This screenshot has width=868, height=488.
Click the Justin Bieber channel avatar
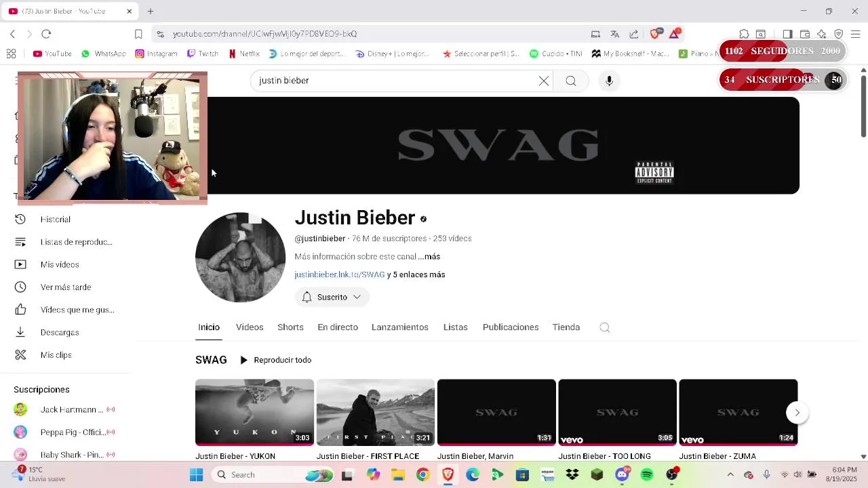pos(240,258)
